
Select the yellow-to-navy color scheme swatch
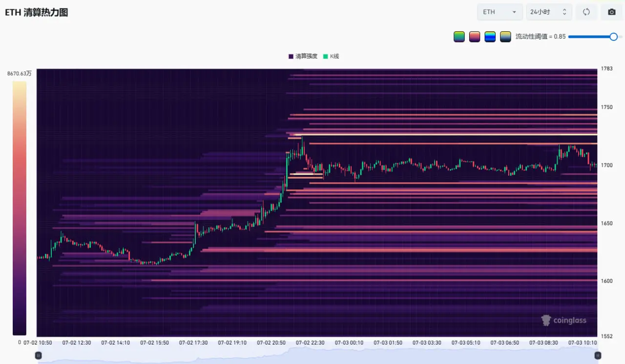pos(505,37)
